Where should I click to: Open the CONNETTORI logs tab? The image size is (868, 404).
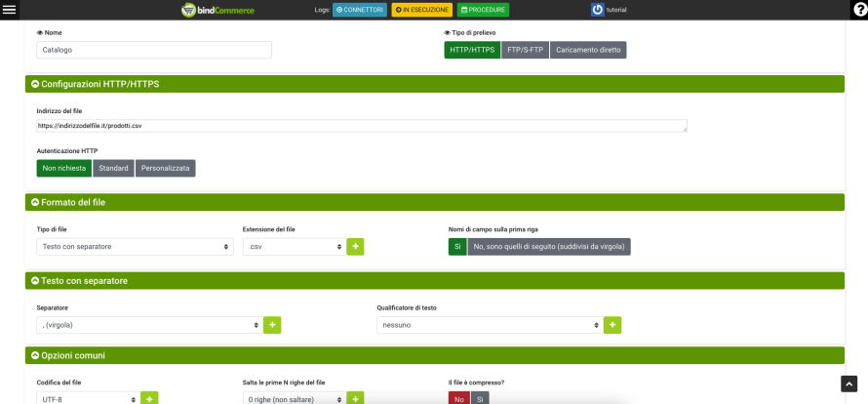coord(360,10)
